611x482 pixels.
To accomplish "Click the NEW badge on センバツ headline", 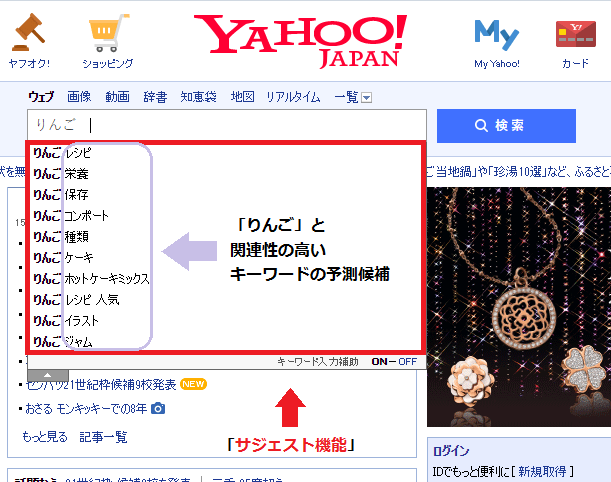I will pyautogui.click(x=193, y=384).
